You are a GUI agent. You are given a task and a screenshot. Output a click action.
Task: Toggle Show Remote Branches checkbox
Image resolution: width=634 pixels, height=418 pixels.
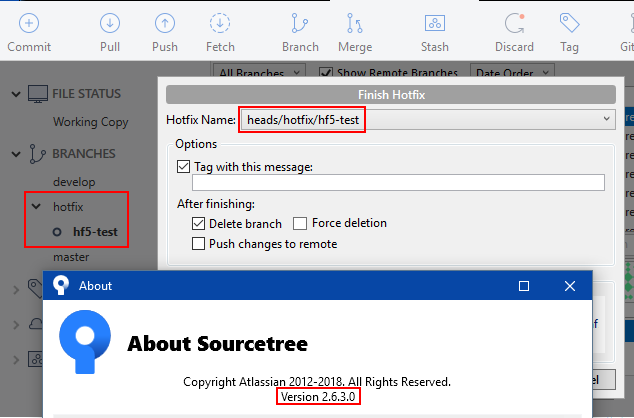point(325,72)
